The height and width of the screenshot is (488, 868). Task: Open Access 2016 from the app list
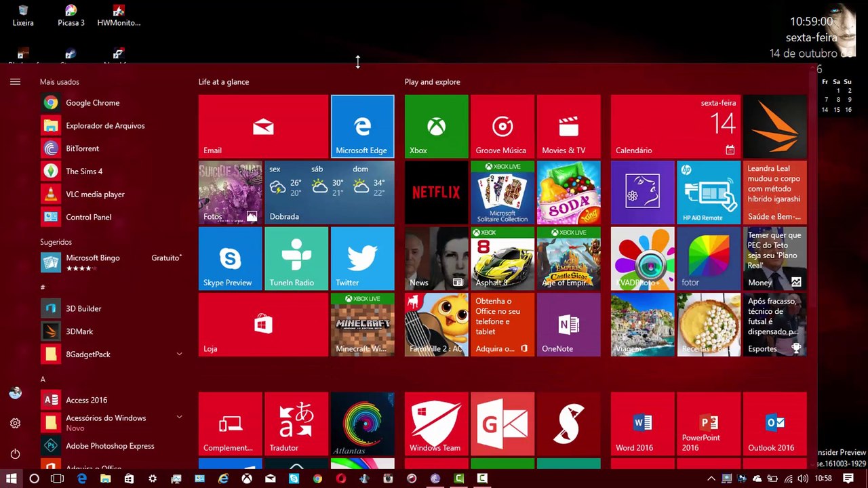click(112, 400)
